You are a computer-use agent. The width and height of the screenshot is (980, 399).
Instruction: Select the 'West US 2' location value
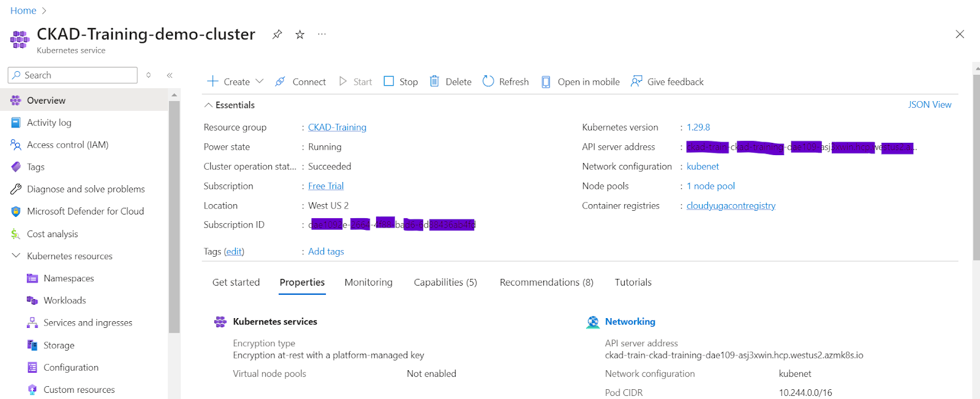point(328,205)
